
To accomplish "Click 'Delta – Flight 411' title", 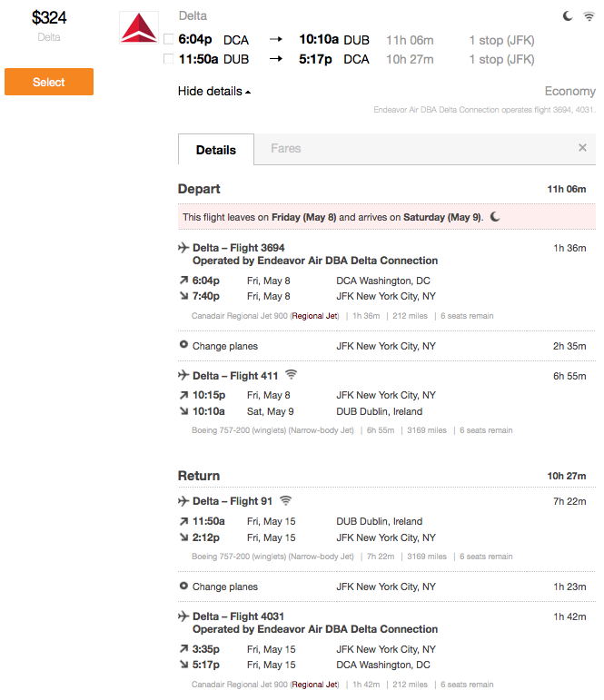I will [x=235, y=376].
